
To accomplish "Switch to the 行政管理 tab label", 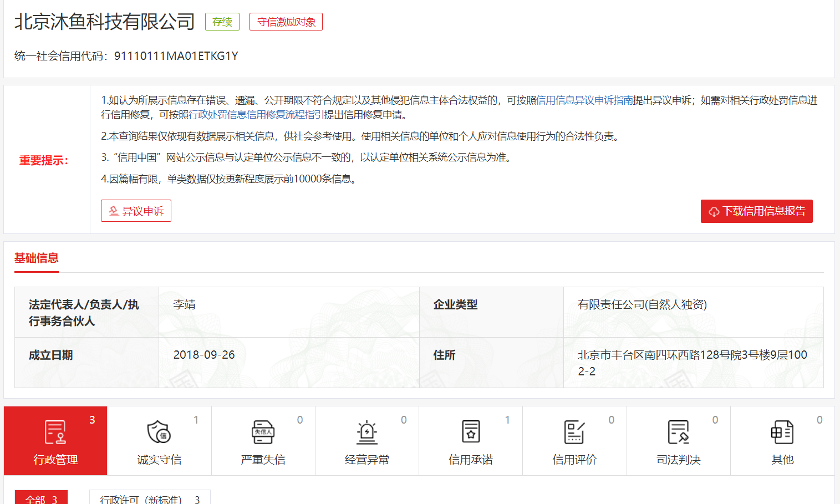I will click(55, 460).
